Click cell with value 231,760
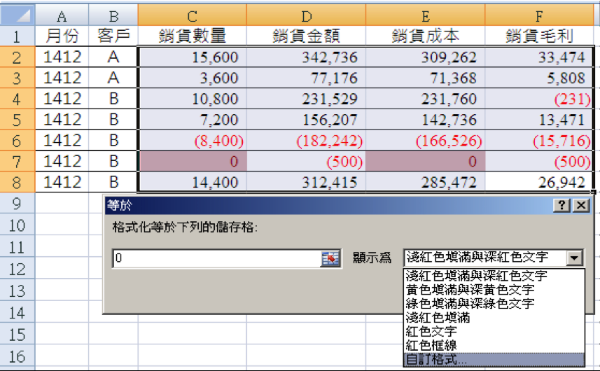The width and height of the screenshot is (600, 371). click(x=425, y=99)
